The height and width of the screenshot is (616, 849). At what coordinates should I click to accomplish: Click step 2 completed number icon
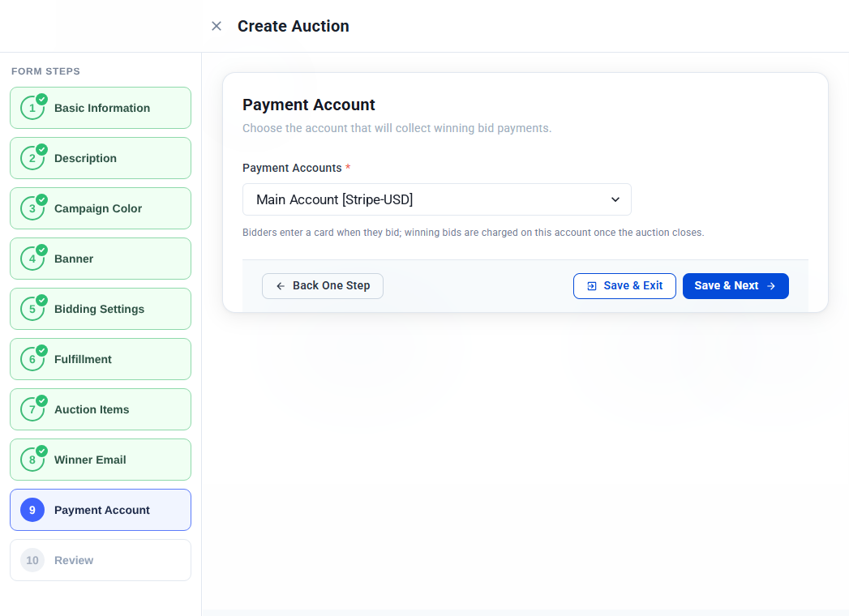click(32, 158)
